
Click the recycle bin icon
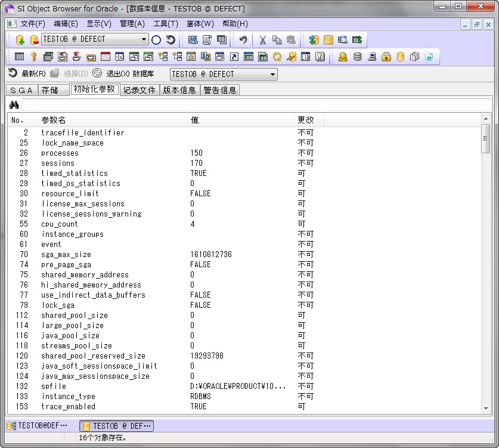pyautogui.click(x=429, y=57)
